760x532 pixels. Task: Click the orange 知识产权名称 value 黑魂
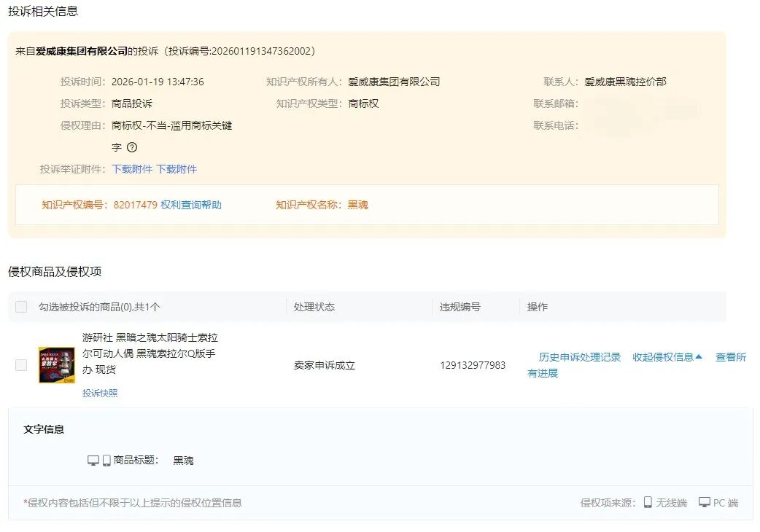point(357,205)
